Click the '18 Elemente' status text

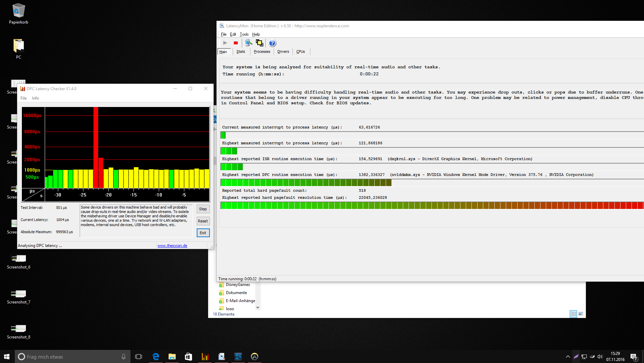(224, 314)
